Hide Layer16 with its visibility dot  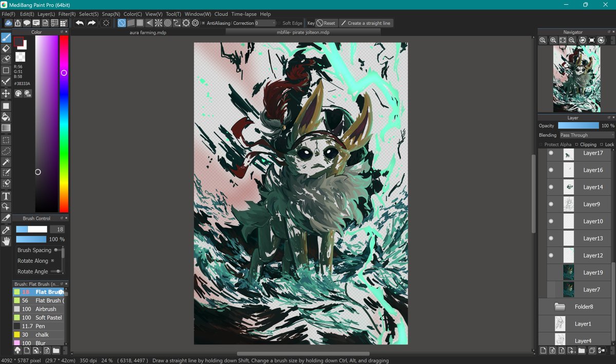(x=551, y=170)
